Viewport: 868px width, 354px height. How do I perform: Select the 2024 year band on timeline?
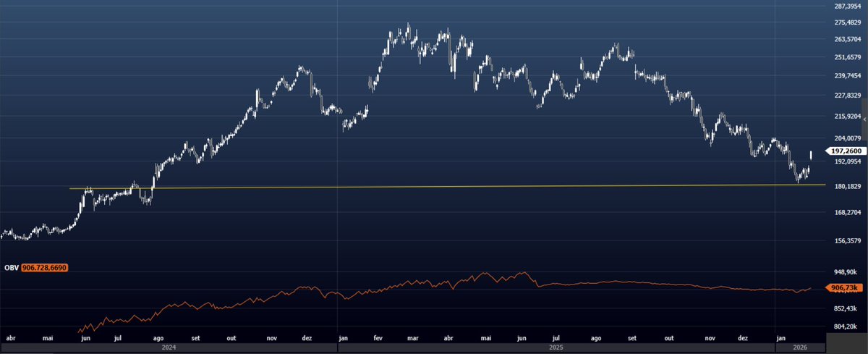click(169, 347)
